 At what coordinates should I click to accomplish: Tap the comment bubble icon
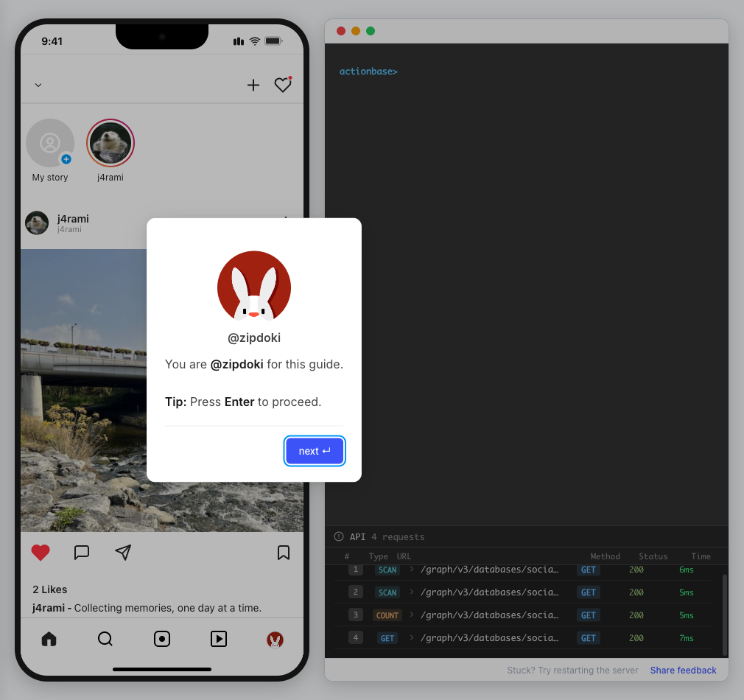[x=82, y=553]
